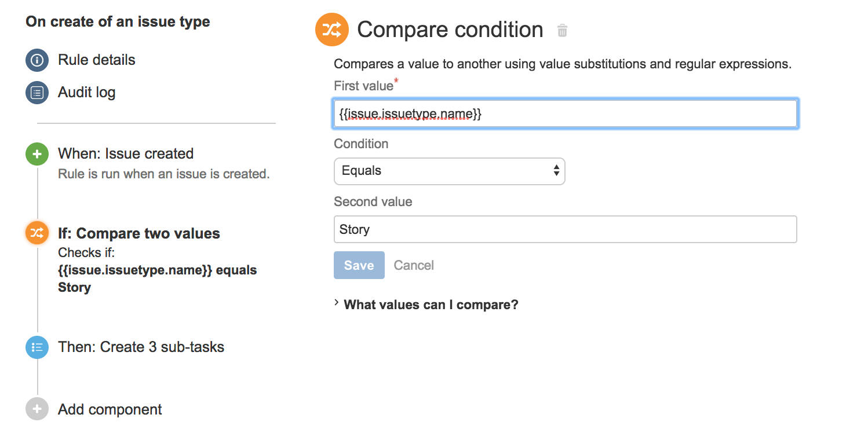Click the First value input field
The width and height of the screenshot is (868, 440).
coord(566,114)
